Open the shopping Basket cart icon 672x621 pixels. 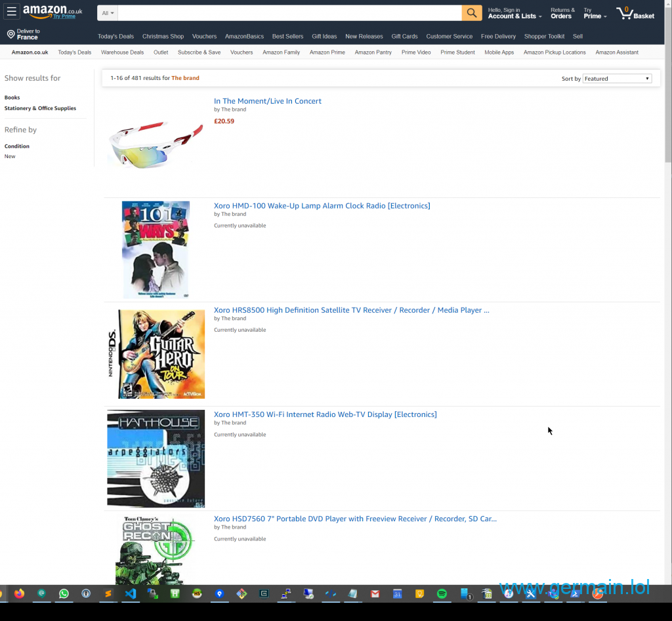click(x=635, y=13)
